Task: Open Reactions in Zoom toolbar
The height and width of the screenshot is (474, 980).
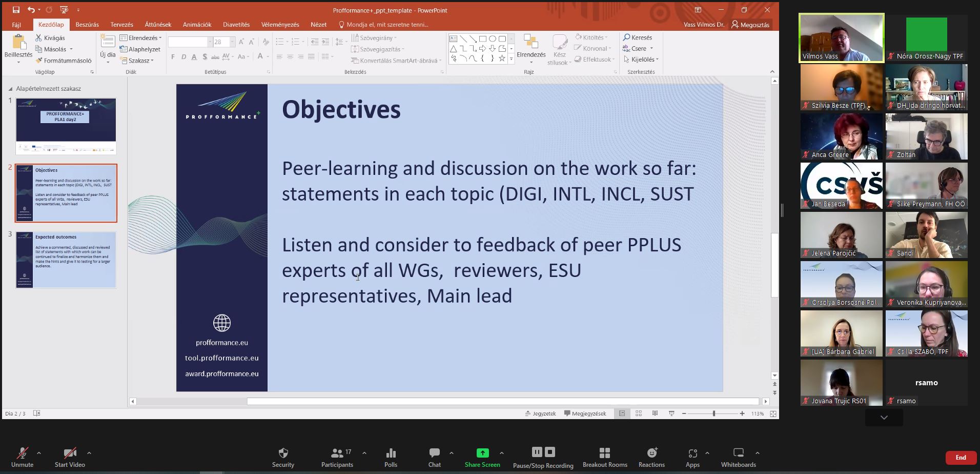Action: [x=651, y=457]
